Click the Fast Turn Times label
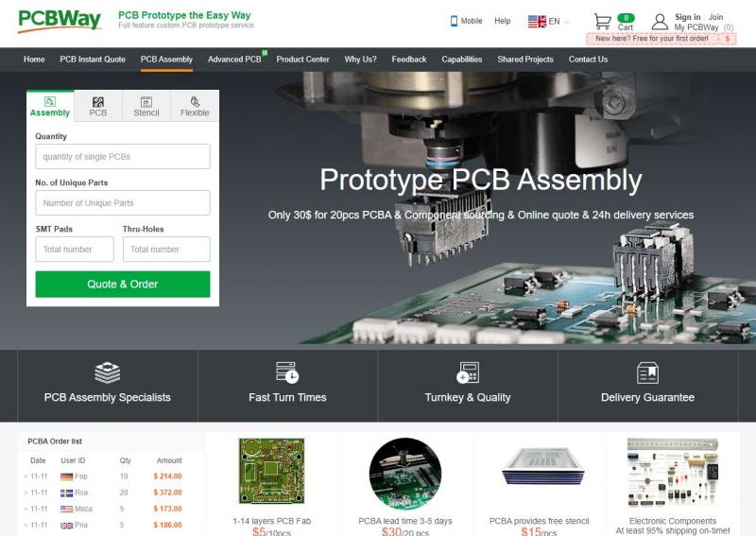Viewport: 756px width, 536px height. pos(287,398)
